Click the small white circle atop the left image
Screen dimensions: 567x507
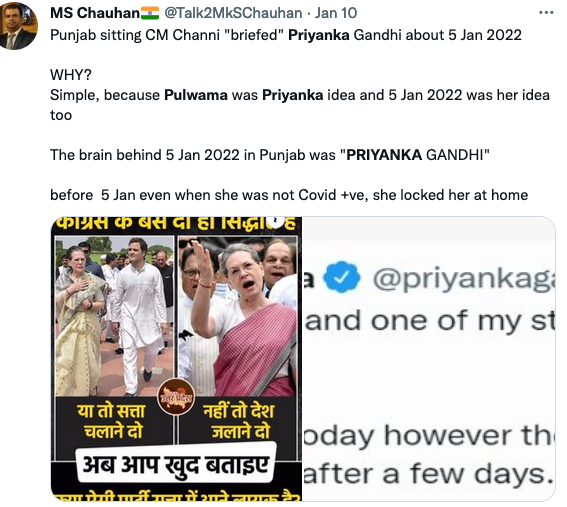[x=276, y=222]
